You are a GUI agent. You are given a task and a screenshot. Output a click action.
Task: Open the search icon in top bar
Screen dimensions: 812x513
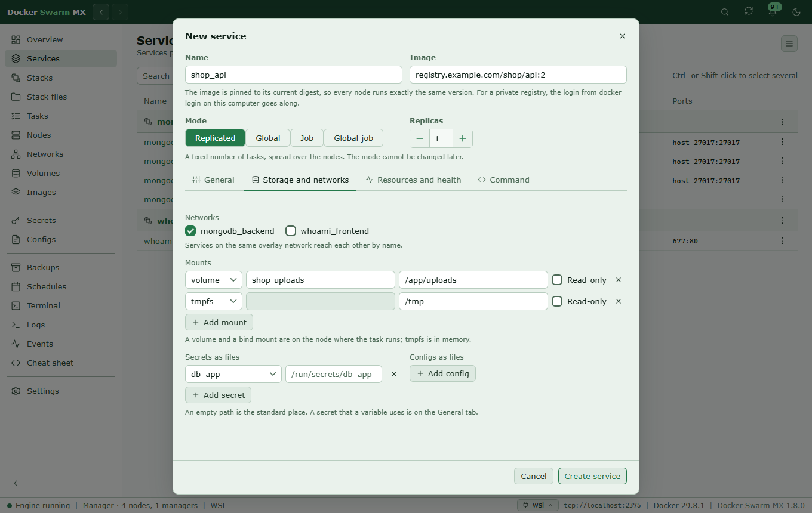725,12
